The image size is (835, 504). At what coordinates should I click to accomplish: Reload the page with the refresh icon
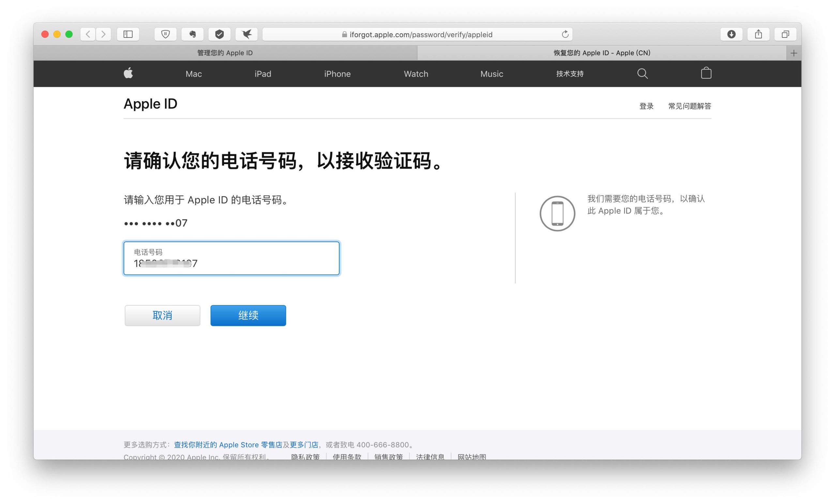[x=565, y=34]
